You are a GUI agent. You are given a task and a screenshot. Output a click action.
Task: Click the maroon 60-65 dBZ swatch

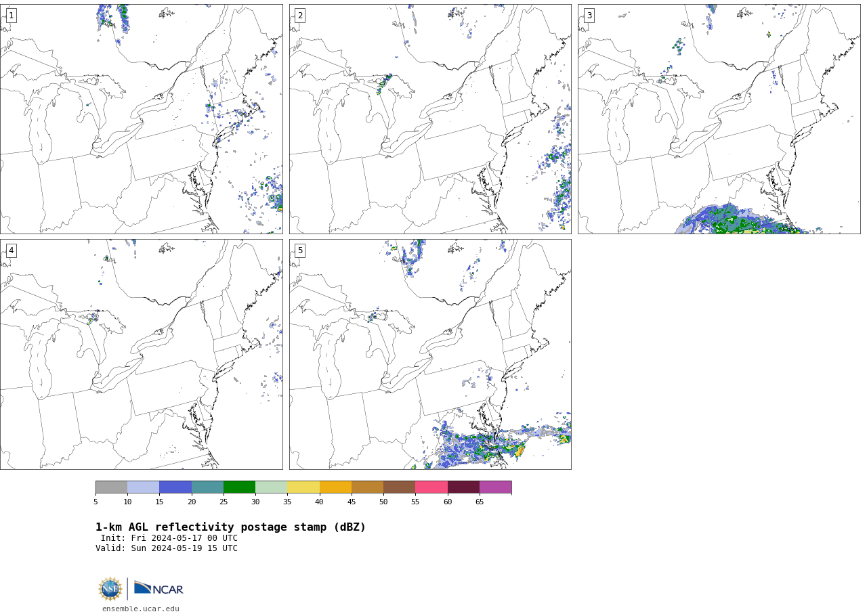point(463,487)
